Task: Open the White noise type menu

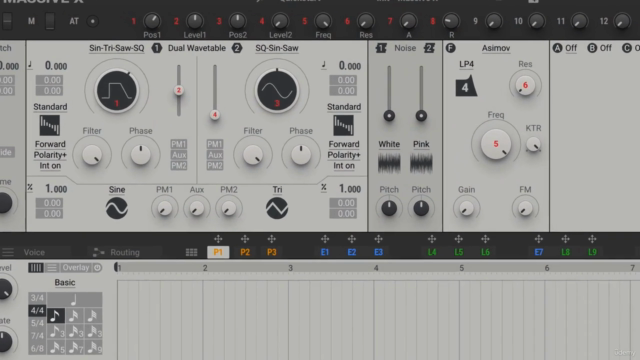Action: 389,144
